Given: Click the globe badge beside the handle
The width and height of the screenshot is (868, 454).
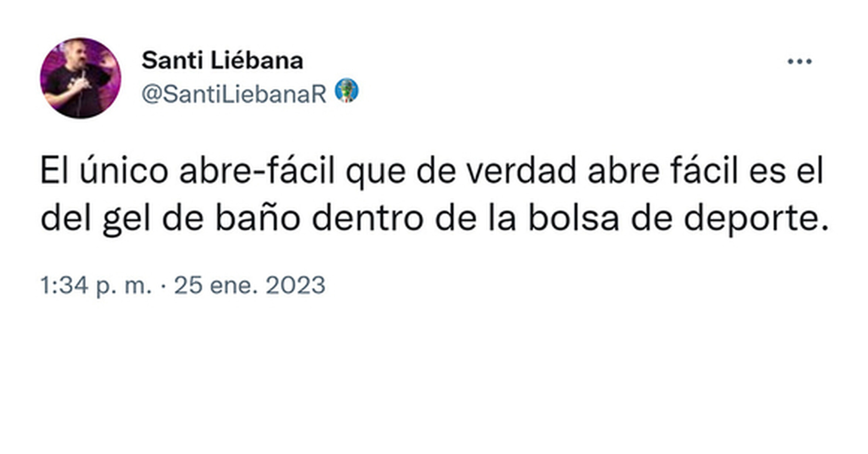Looking at the screenshot, I should 346,90.
